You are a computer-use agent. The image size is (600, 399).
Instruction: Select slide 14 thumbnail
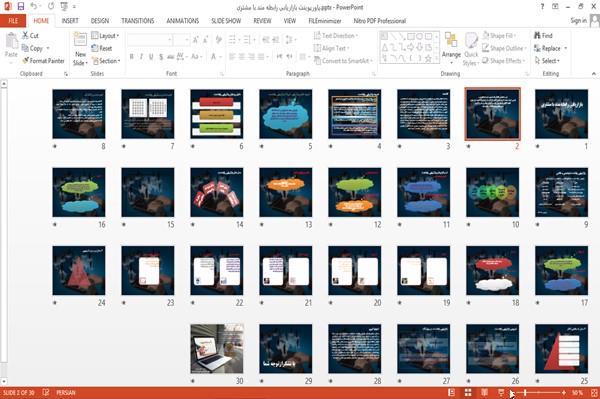217,192
